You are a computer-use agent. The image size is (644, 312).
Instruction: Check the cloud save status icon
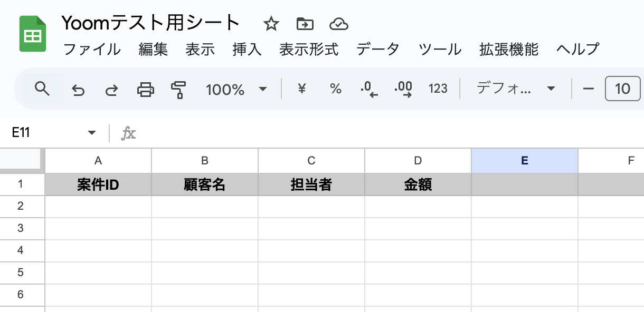(338, 24)
